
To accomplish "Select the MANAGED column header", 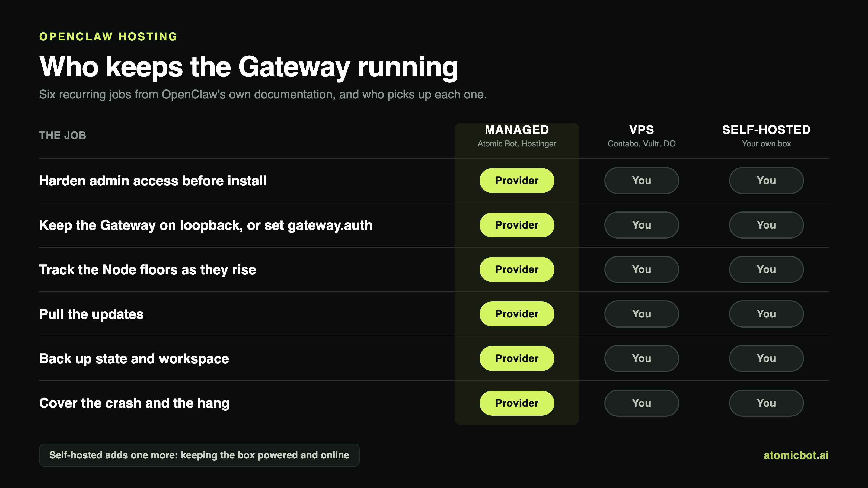I will coord(517,130).
